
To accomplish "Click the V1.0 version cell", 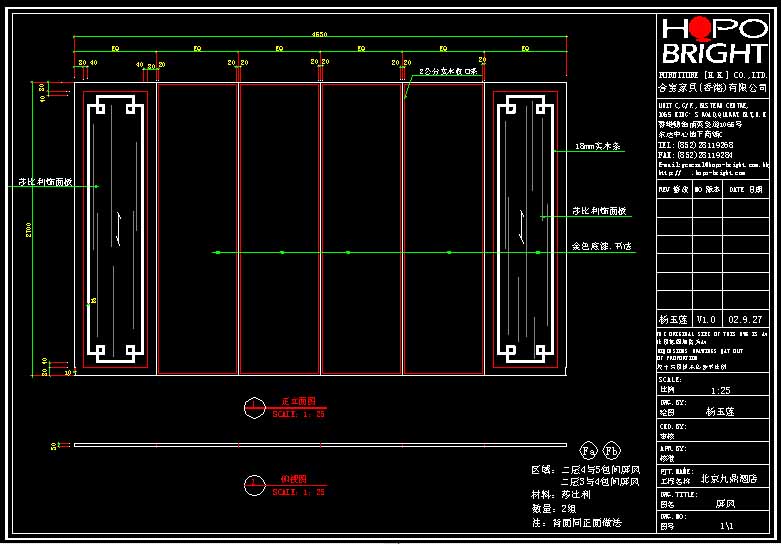I will (x=708, y=319).
